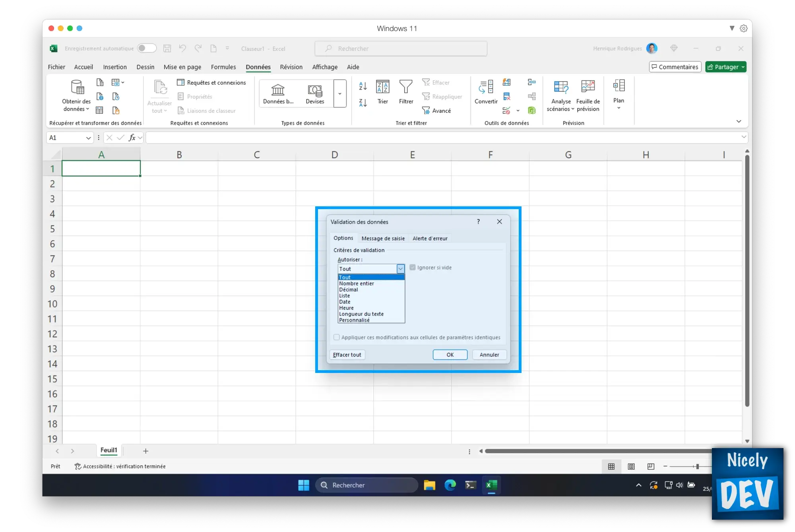Open Analyse scénarios tool
This screenshot has height=532, width=795.
[x=561, y=96]
